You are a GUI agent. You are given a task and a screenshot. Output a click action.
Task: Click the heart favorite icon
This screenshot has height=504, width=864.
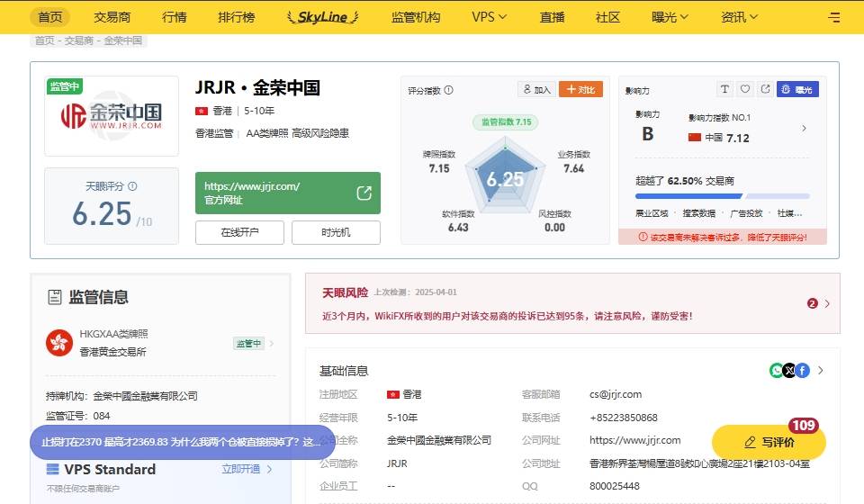[x=745, y=89]
